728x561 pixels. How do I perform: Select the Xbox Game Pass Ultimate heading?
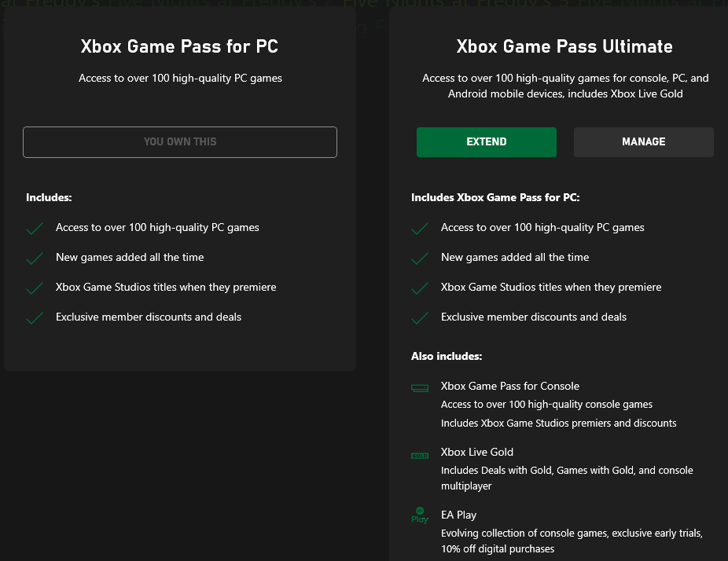point(564,46)
